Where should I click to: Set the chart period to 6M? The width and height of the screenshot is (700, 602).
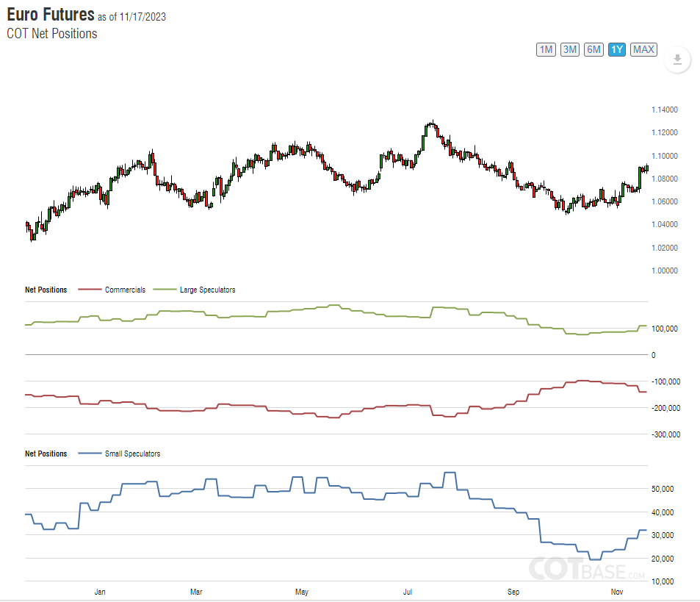593,49
